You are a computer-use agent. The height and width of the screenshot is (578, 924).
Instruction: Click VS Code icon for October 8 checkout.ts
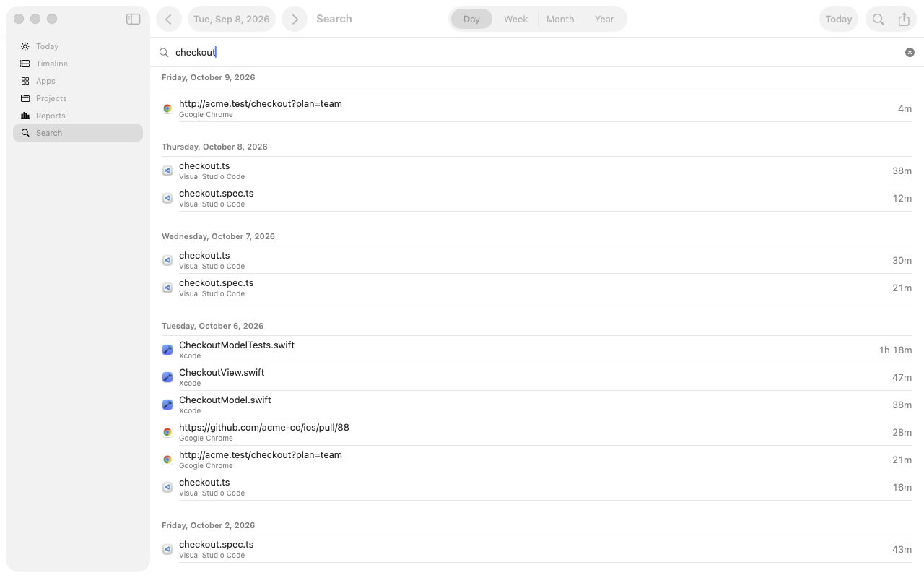(167, 171)
